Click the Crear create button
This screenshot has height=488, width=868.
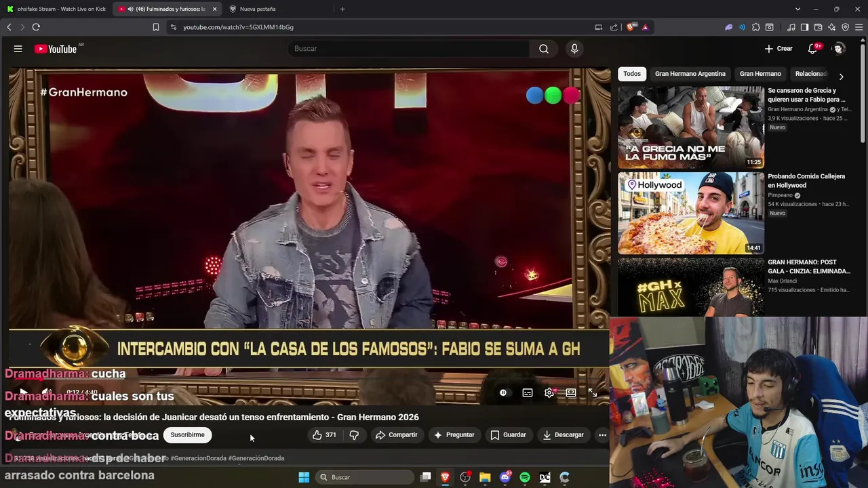778,49
